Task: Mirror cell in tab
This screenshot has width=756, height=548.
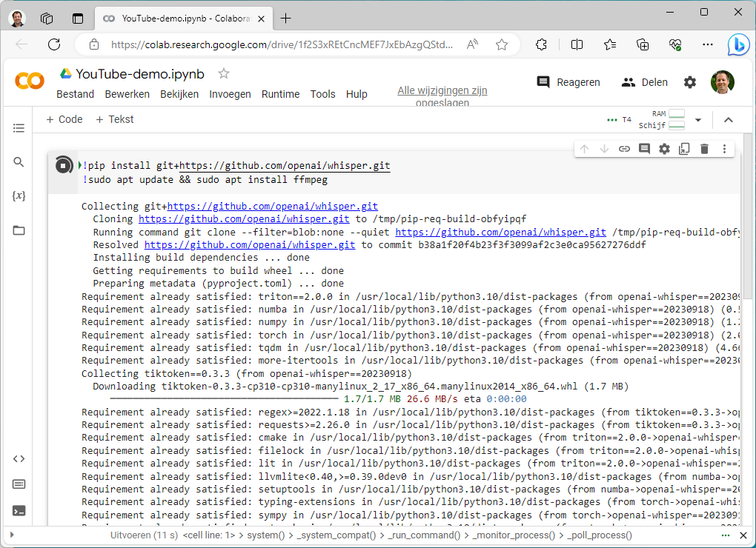Action: [x=684, y=149]
